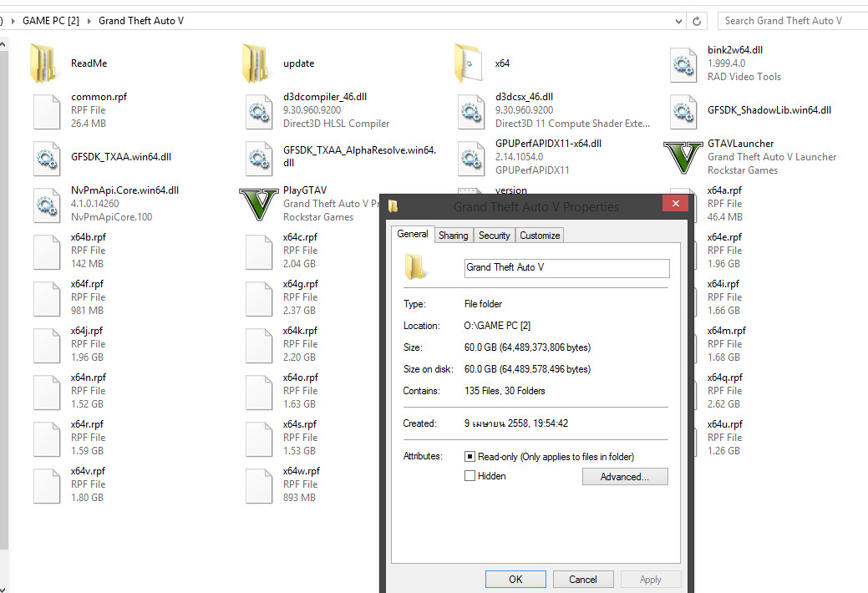Viewport: 868px width, 593px height.
Task: Select the x64v.rpf file name
Action: [88, 471]
